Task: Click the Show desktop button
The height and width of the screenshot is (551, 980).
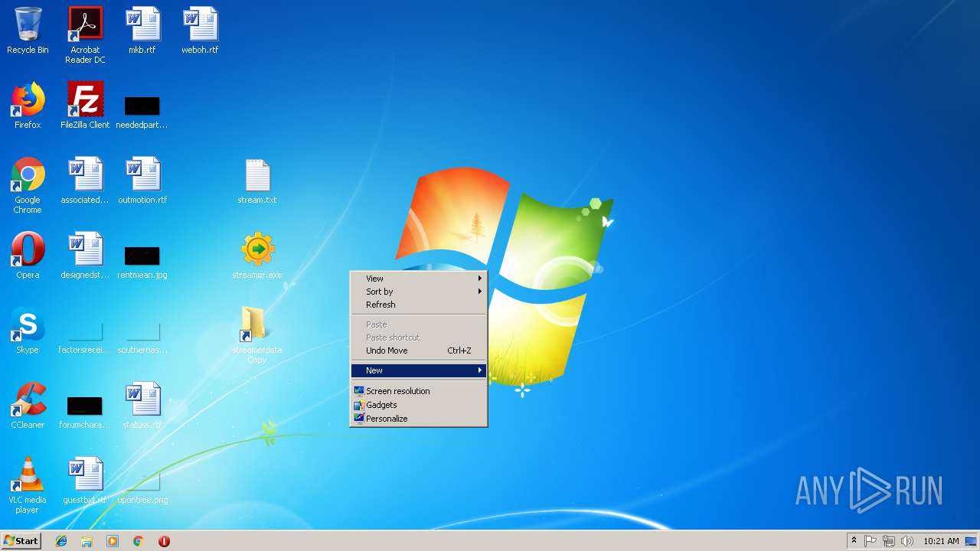Action: coord(972,541)
